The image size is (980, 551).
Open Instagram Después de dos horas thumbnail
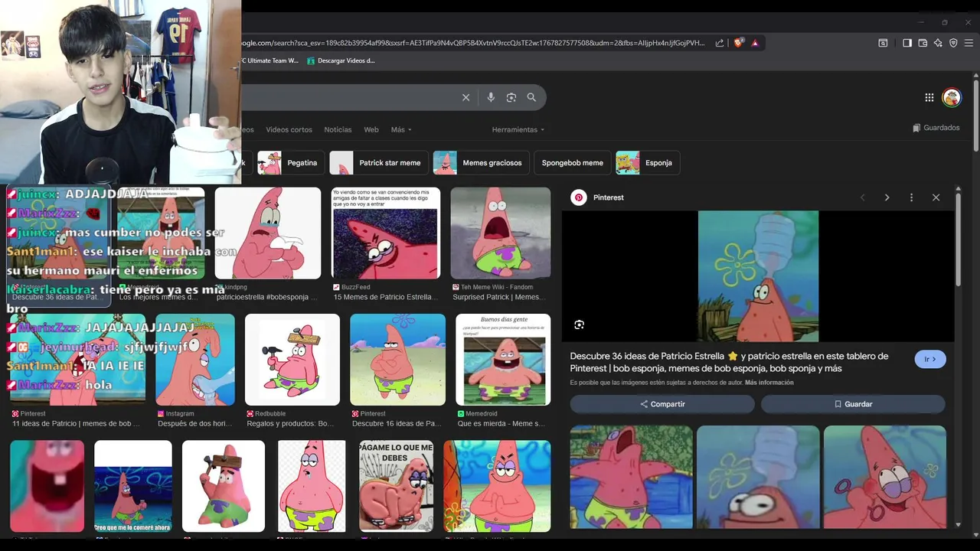pos(195,360)
